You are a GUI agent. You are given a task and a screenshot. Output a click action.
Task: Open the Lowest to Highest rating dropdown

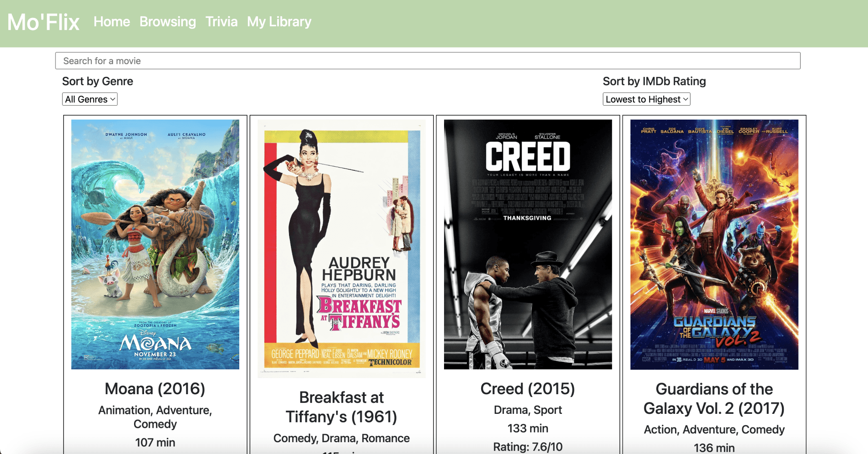coord(646,99)
